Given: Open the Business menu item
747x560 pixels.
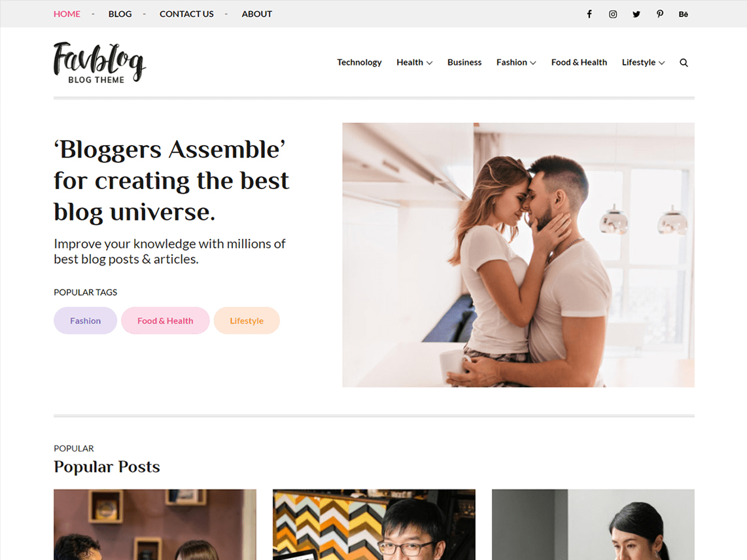Looking at the screenshot, I should coord(464,62).
